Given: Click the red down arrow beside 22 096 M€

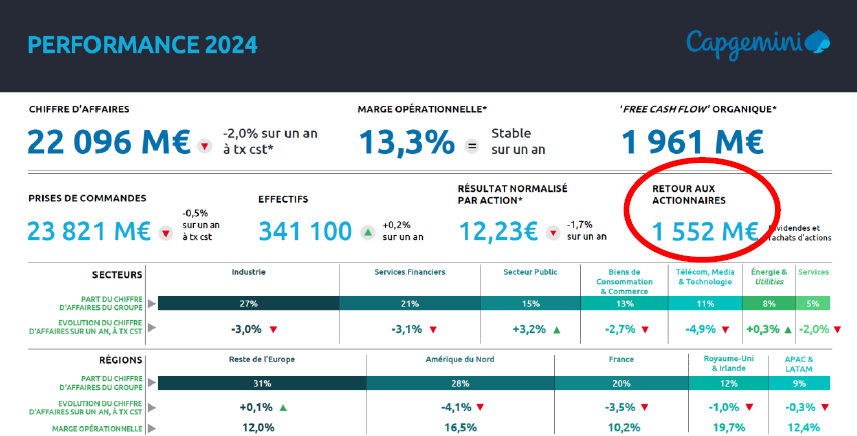Looking at the screenshot, I should 204,145.
